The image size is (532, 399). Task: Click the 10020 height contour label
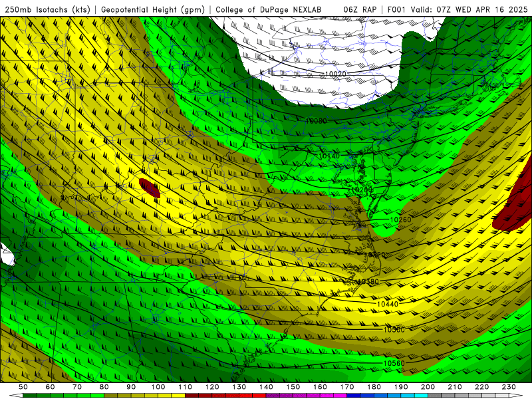click(336, 74)
